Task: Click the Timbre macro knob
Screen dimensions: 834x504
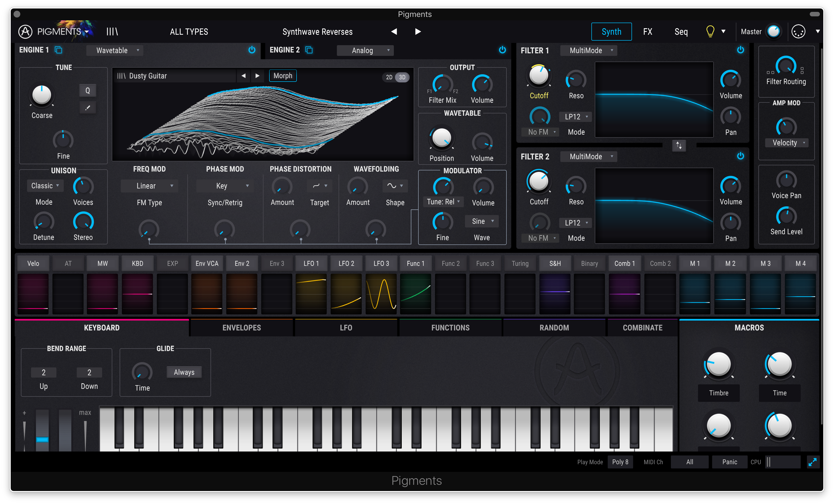Action: coord(718,365)
